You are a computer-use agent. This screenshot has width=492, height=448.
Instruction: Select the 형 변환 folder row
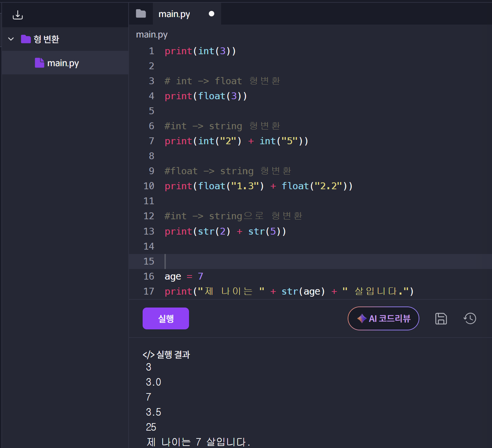(x=65, y=39)
